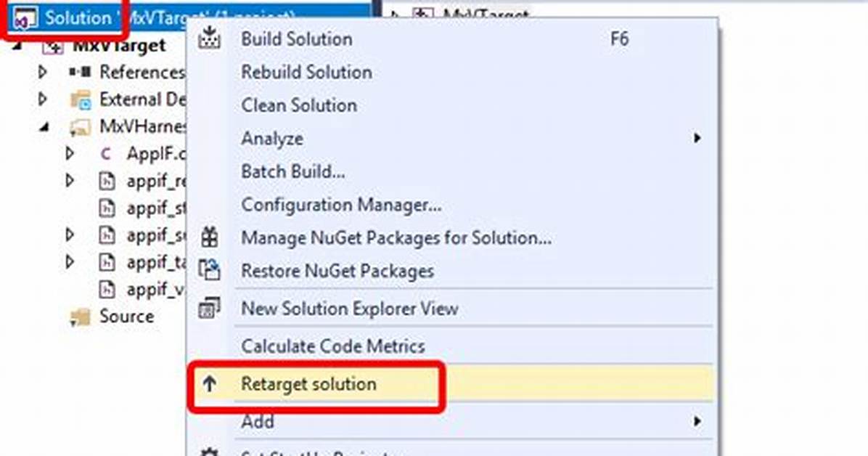Click the External Dependencies folder icon
Viewport: 868px width, 456px height.
coord(81,99)
